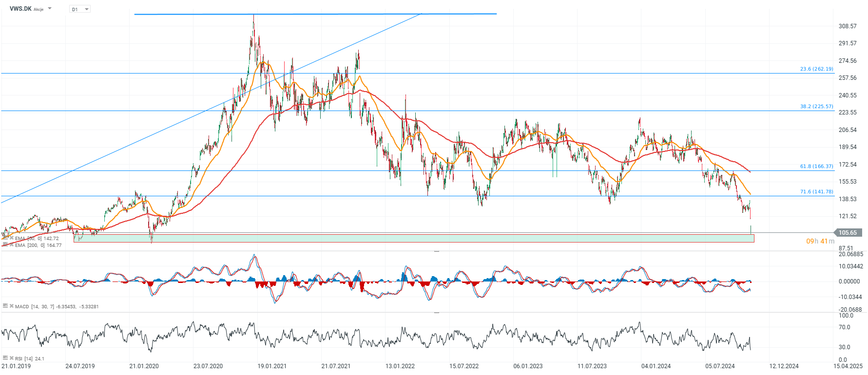Click the 05.07.2024 date on time axis

(x=720, y=366)
